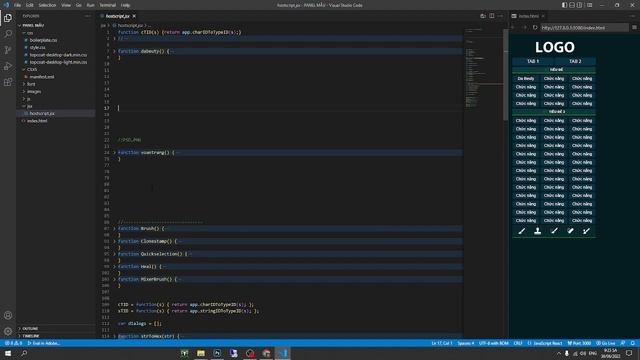Toggle bottom panel layout icon
The image size is (640, 360).
click(x=572, y=5)
